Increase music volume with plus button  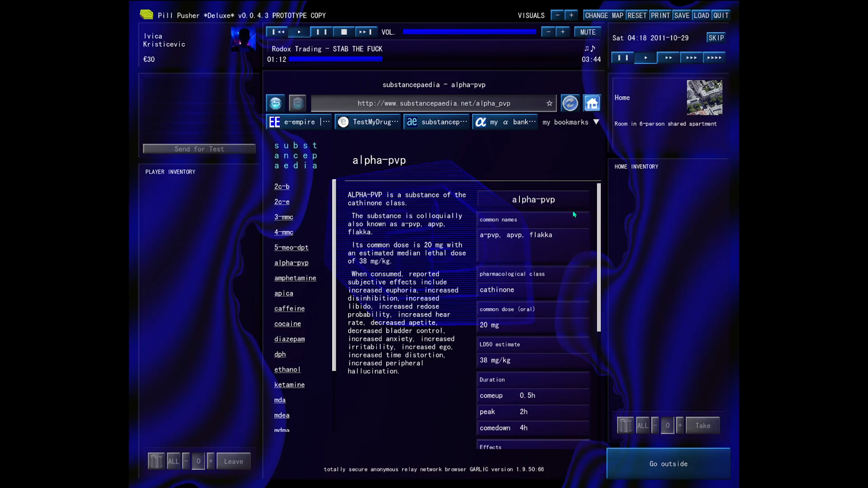(x=562, y=32)
